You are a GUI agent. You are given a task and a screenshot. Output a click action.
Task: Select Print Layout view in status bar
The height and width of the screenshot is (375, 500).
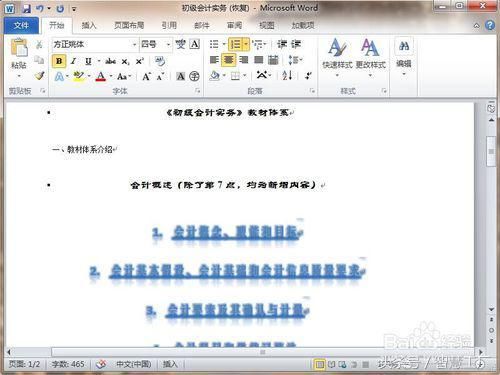319,364
